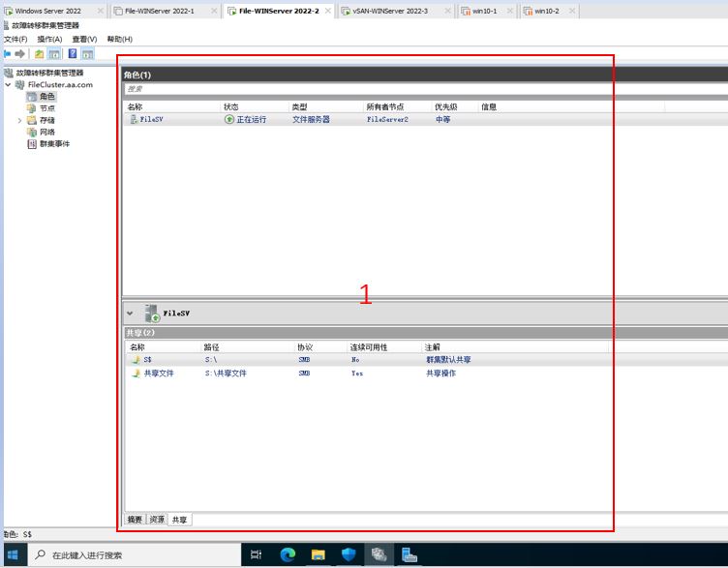This screenshot has height=568, width=728.
Task: Collapse the FileCluster.aa.com tree node
Action: pos(8,84)
